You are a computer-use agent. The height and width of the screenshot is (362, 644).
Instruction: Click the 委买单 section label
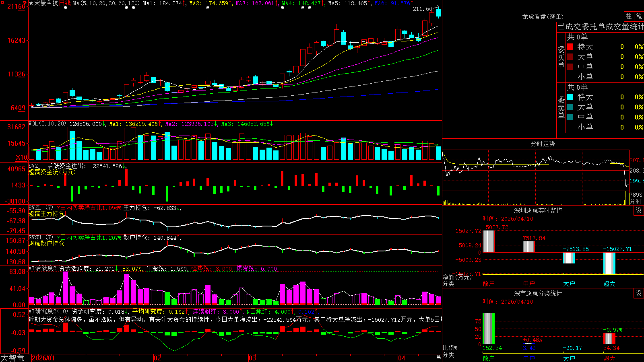[561, 58]
